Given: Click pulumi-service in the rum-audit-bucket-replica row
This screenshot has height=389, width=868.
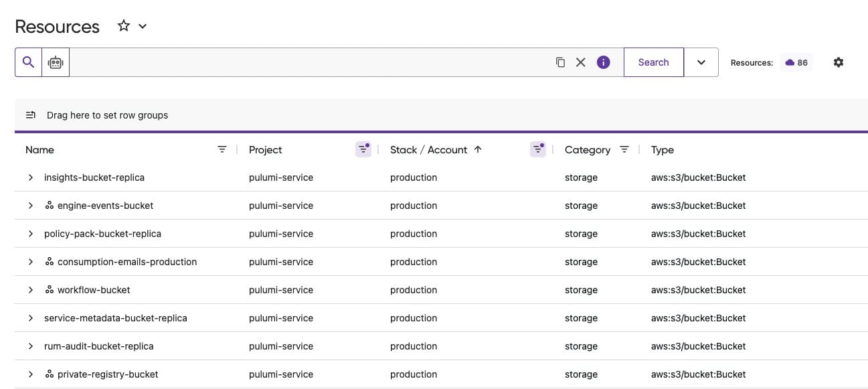Looking at the screenshot, I should (x=281, y=346).
